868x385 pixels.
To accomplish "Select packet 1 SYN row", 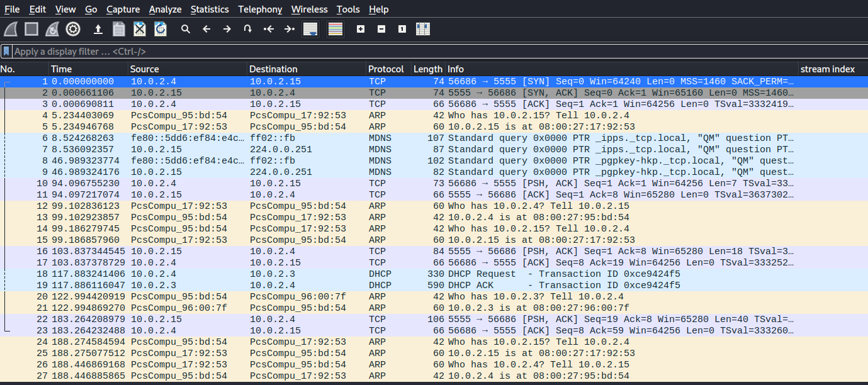I will tap(434, 81).
